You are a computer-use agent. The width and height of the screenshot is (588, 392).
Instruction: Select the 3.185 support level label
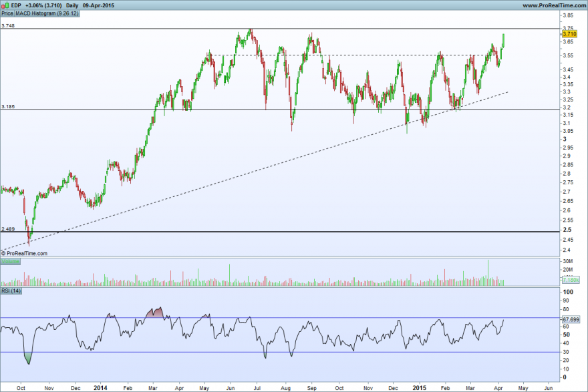[8, 107]
